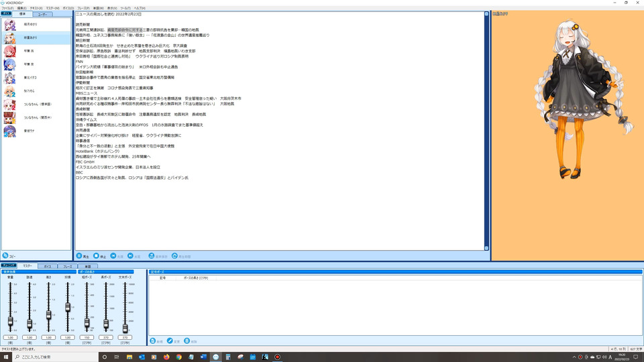The height and width of the screenshot is (362, 644).
Task: Switch to the ボイス tuning tab
Action: pos(47,266)
